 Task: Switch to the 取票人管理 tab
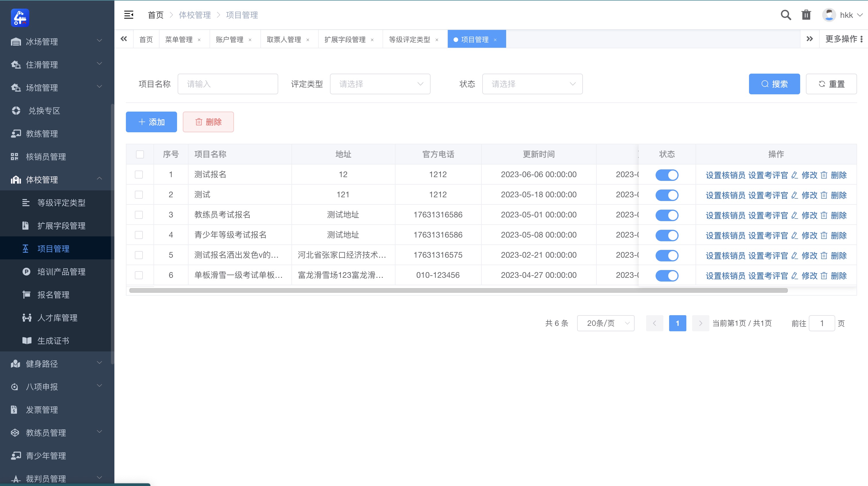click(x=284, y=39)
